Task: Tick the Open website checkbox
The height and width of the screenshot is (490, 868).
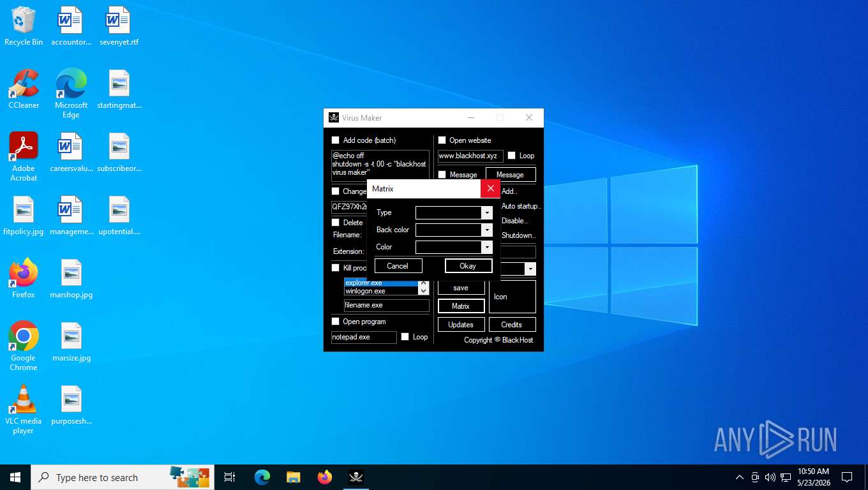Action: pos(442,140)
